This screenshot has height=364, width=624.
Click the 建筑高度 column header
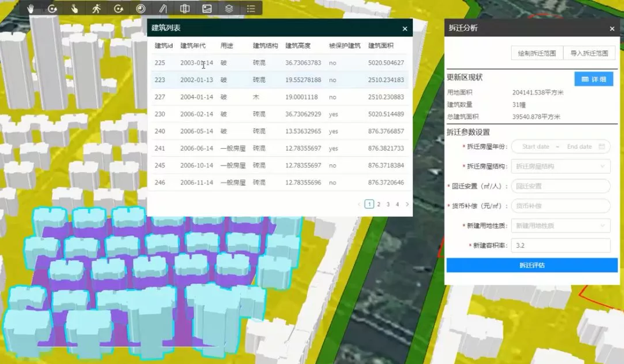298,46
